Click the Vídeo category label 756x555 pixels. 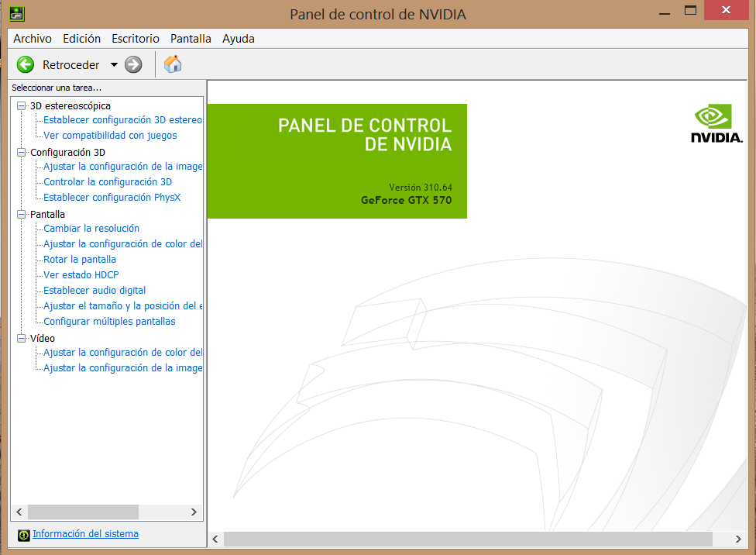(x=43, y=338)
